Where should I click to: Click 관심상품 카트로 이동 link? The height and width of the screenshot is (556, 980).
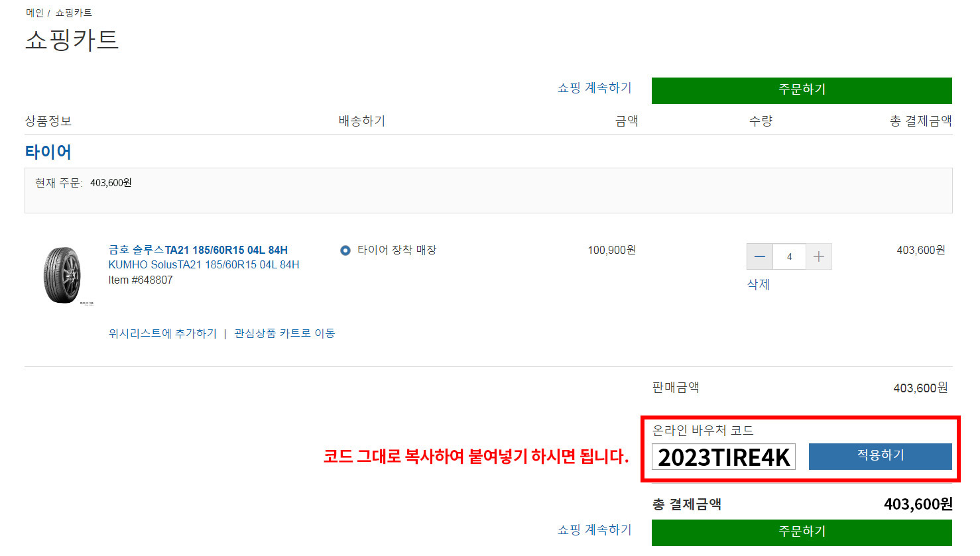click(284, 333)
